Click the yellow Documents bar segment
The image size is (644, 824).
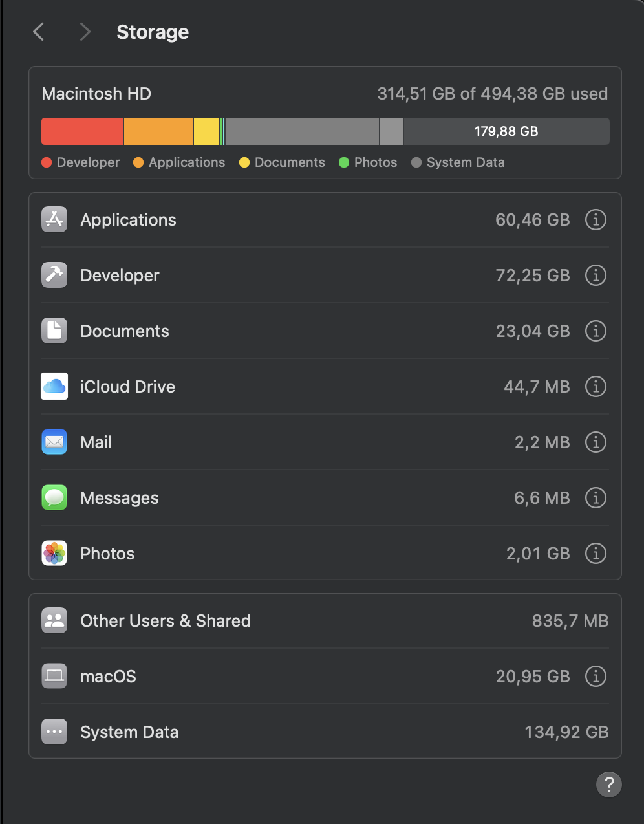point(207,131)
